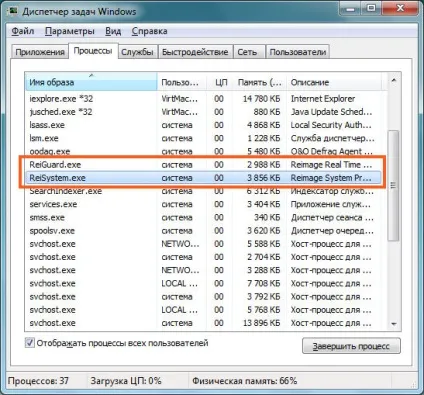Select the jusched.exe *32 process

pyautogui.click(x=204, y=112)
